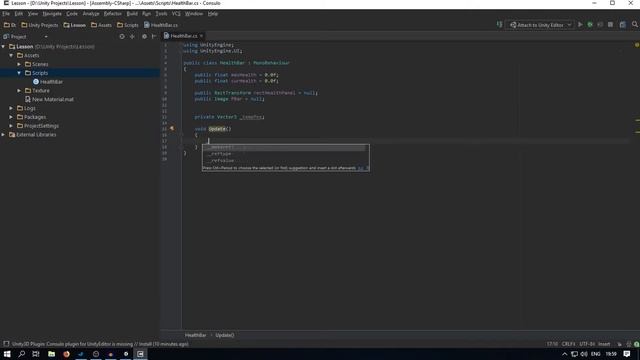
Task: Click the HealthBar.cs breadcrumb in navigation bar
Action: click(161, 25)
